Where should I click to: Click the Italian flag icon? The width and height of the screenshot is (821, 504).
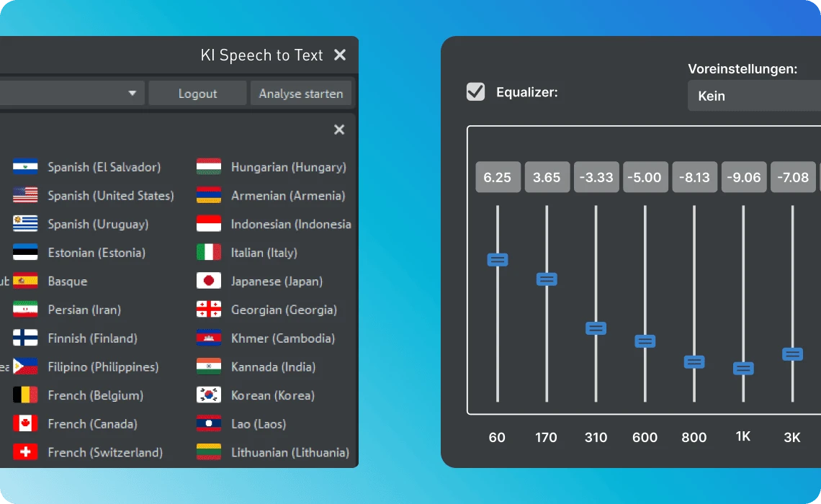point(208,253)
